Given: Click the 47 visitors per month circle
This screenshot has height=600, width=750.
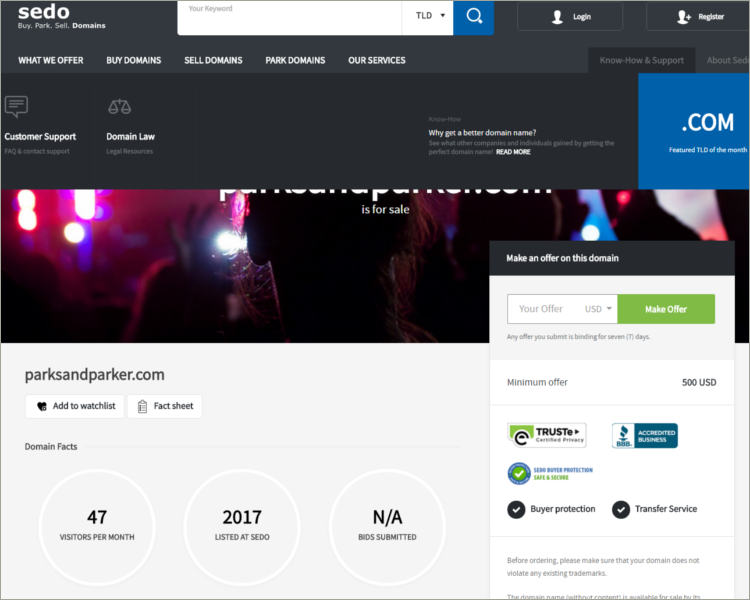Looking at the screenshot, I should [x=97, y=527].
